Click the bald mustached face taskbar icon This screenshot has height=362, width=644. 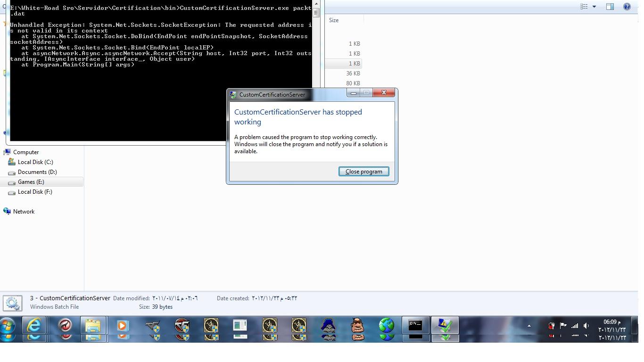[x=357, y=326]
